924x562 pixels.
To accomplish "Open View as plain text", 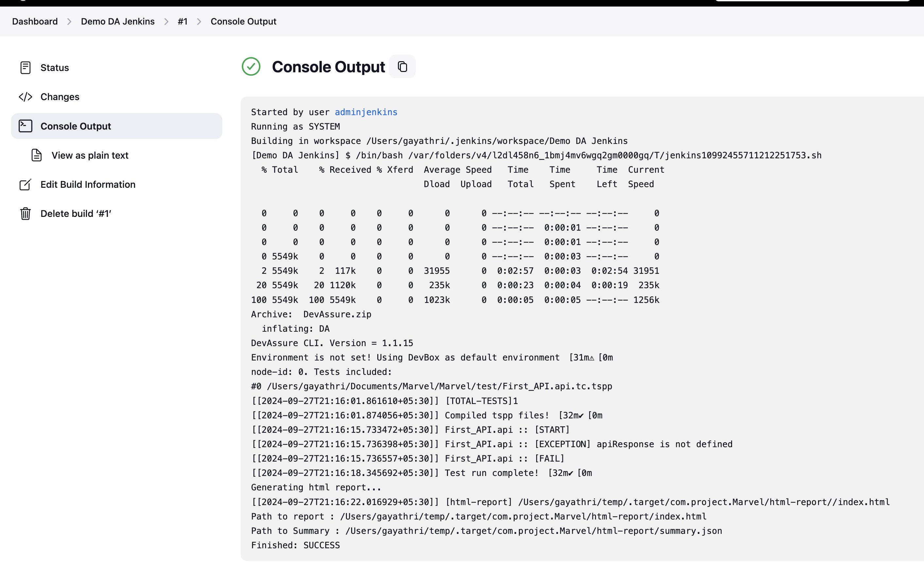I will tap(90, 155).
